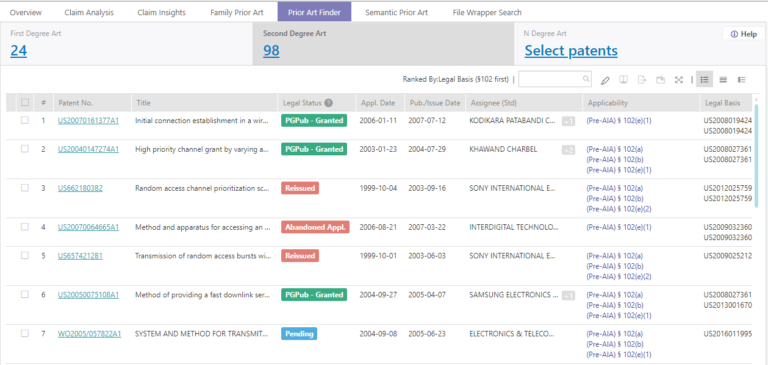768x365 pixels.
Task: Click (Pre-AIA) § 102(e)(2) in row 3
Action: tap(619, 209)
